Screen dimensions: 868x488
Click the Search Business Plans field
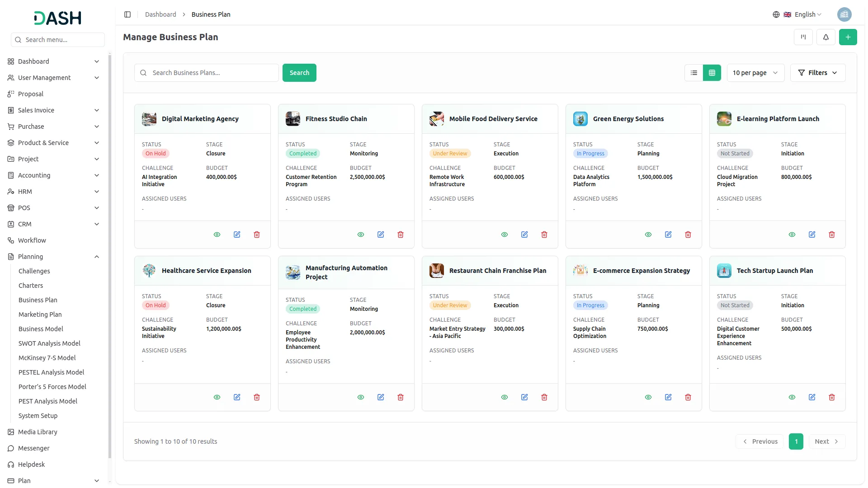tap(207, 73)
